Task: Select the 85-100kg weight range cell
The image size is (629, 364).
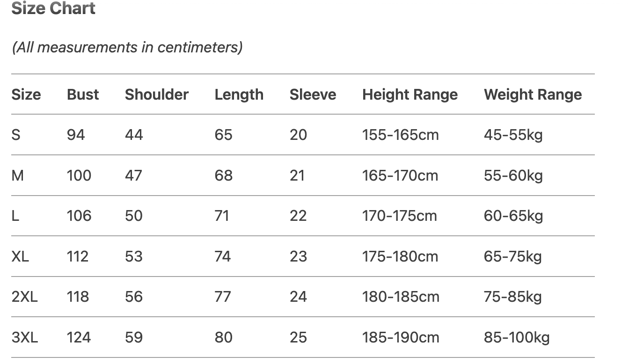Action: click(x=517, y=337)
